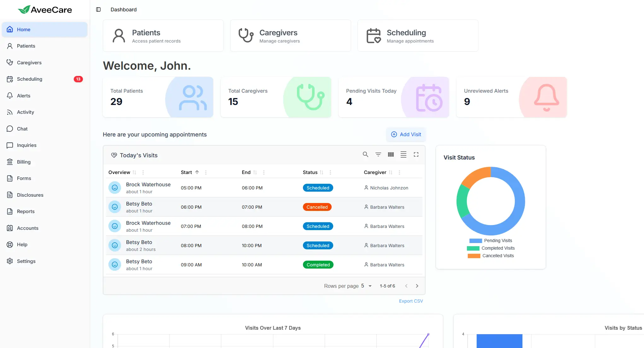Open the Chat section in the sidebar

click(x=22, y=129)
